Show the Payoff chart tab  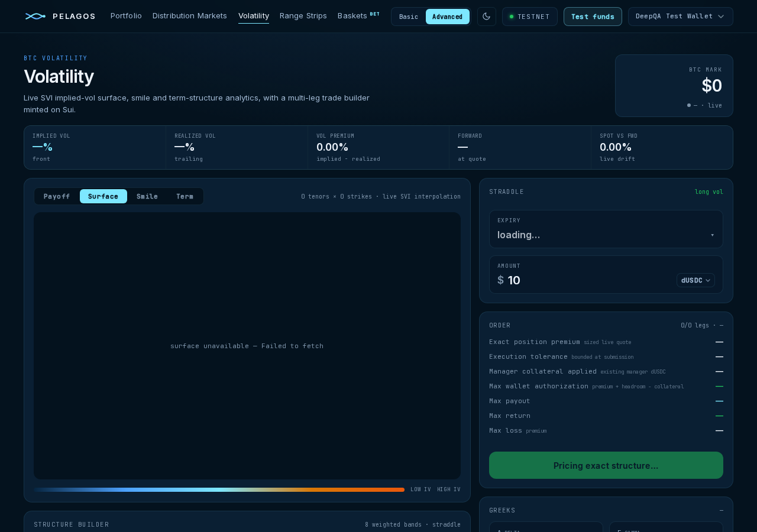(x=57, y=196)
